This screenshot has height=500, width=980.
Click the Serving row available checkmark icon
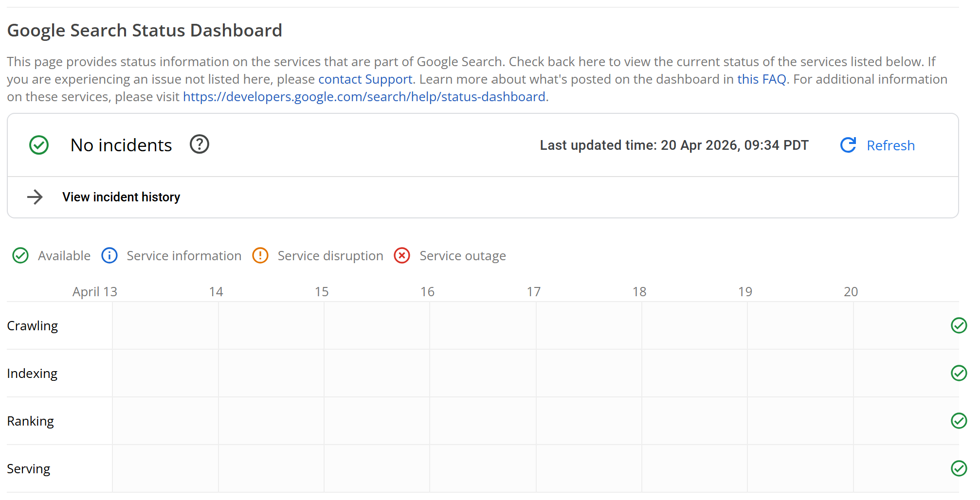point(959,468)
